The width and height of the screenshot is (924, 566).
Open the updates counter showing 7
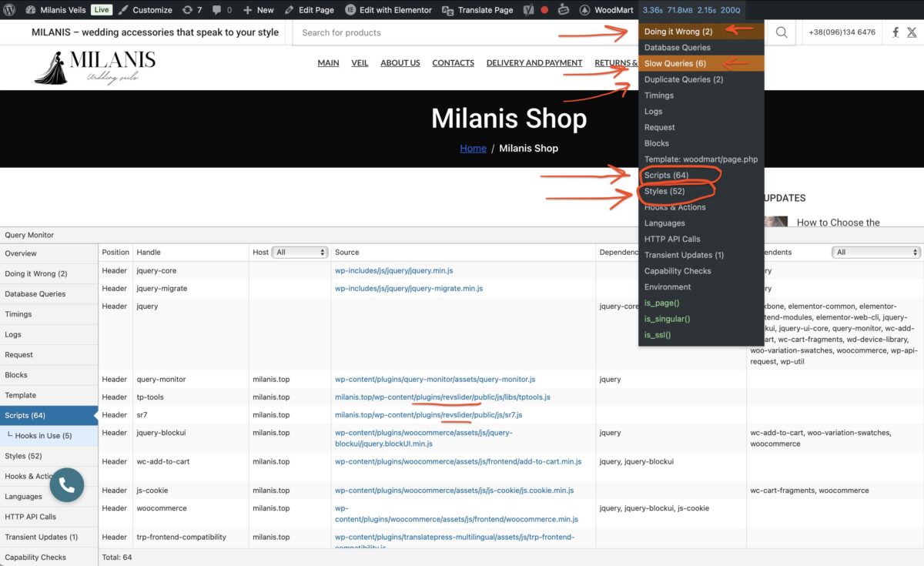pos(192,10)
